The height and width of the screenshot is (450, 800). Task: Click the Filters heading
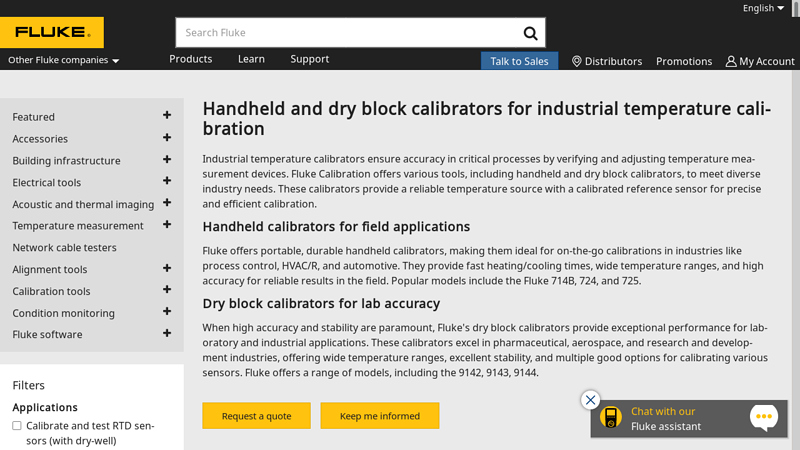[29, 385]
